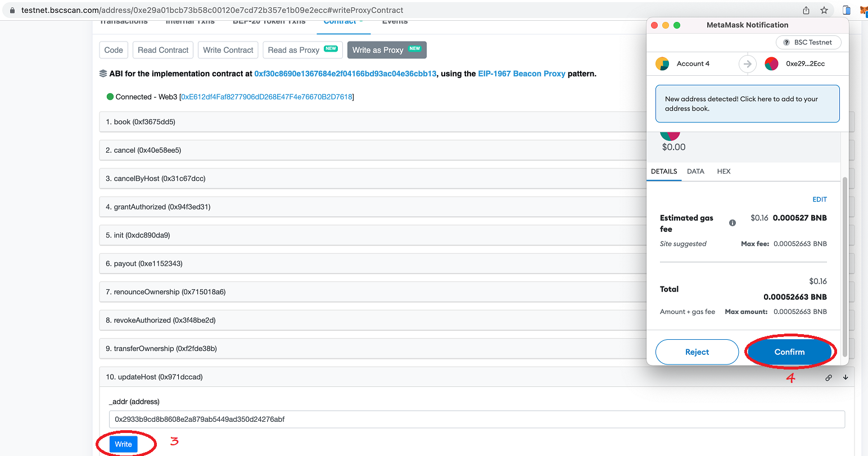The image size is (868, 456).
Task: Click the green Connected status dot
Action: click(110, 97)
